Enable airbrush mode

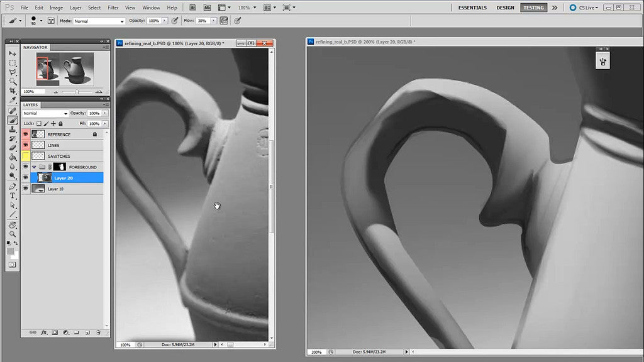click(223, 21)
